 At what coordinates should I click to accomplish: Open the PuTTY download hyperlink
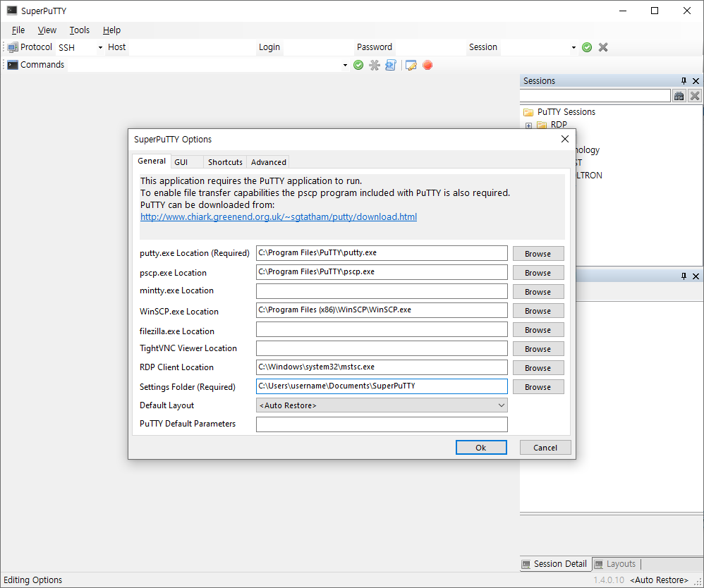click(x=279, y=216)
